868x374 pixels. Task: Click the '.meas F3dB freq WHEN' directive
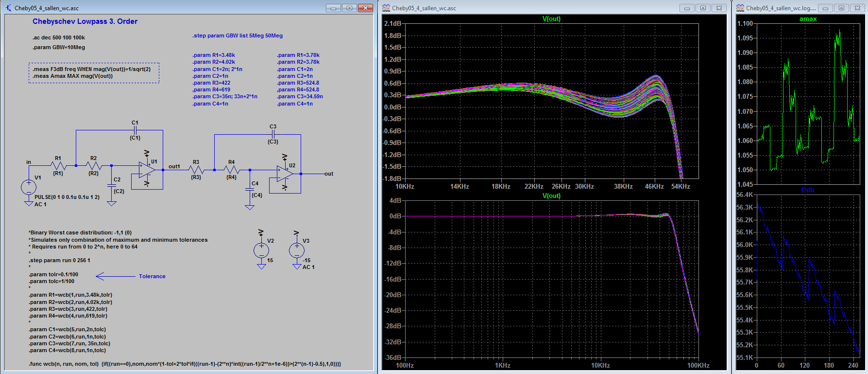(x=92, y=69)
